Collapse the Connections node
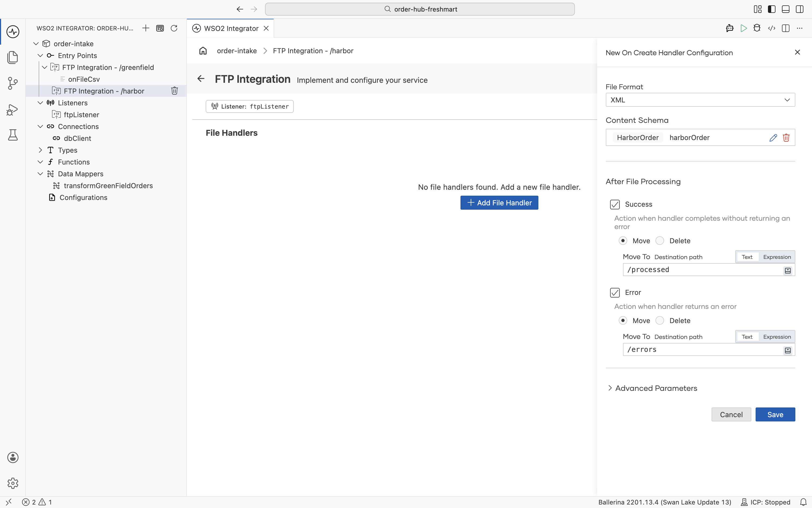Screen dimensions: 812x508 tap(40, 126)
